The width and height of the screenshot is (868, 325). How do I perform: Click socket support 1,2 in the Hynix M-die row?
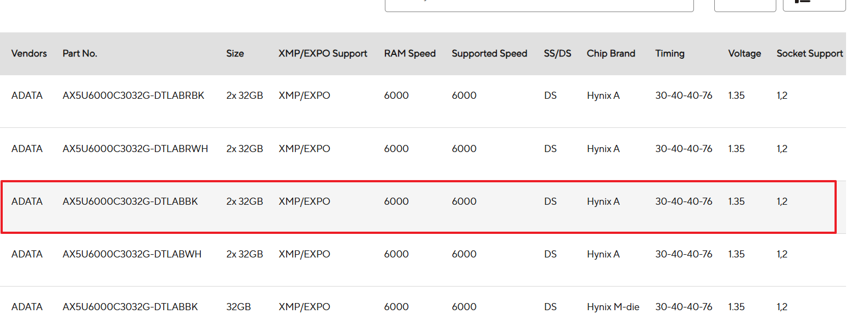click(782, 307)
